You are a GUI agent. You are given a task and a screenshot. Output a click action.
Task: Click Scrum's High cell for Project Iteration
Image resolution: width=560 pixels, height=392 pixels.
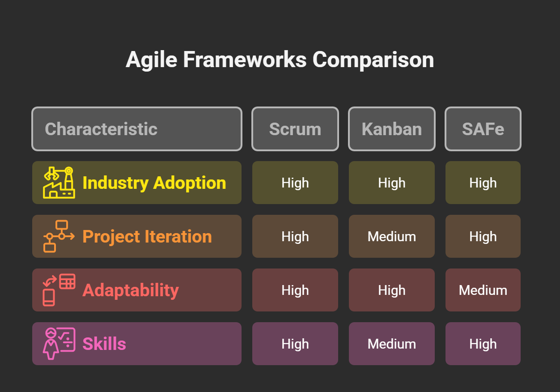[x=295, y=236]
